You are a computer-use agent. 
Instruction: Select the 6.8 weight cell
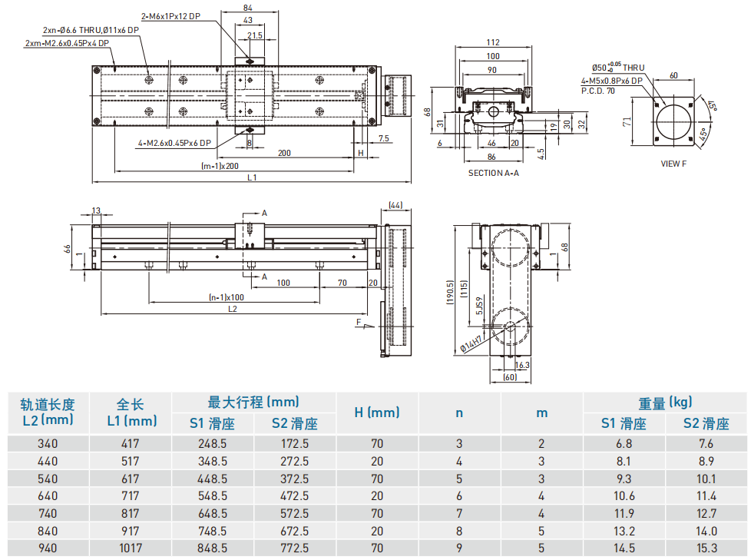624,444
